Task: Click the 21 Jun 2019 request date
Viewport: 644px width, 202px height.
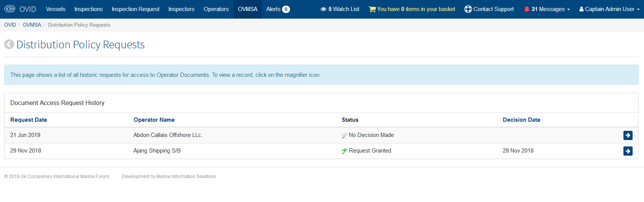Action: point(26,135)
